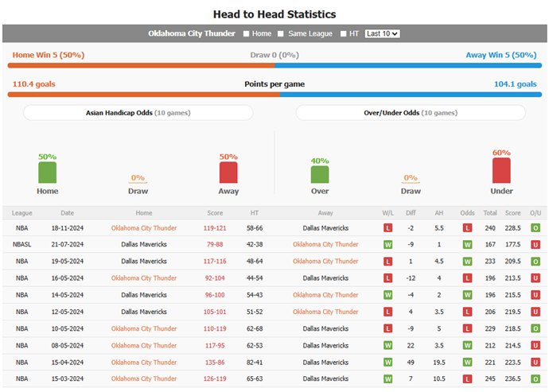
Task: Open Oklahoma City Thunder away team on 19-05-2024
Action: [325, 262]
